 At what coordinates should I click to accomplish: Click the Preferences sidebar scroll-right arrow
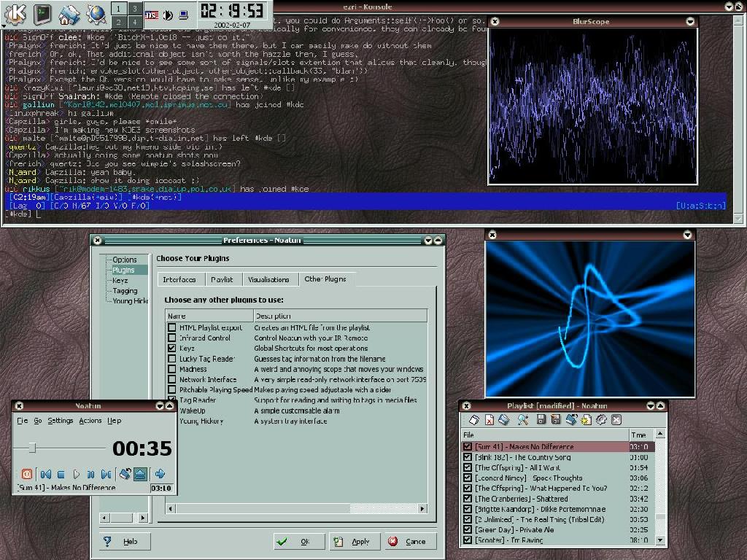pos(142,518)
